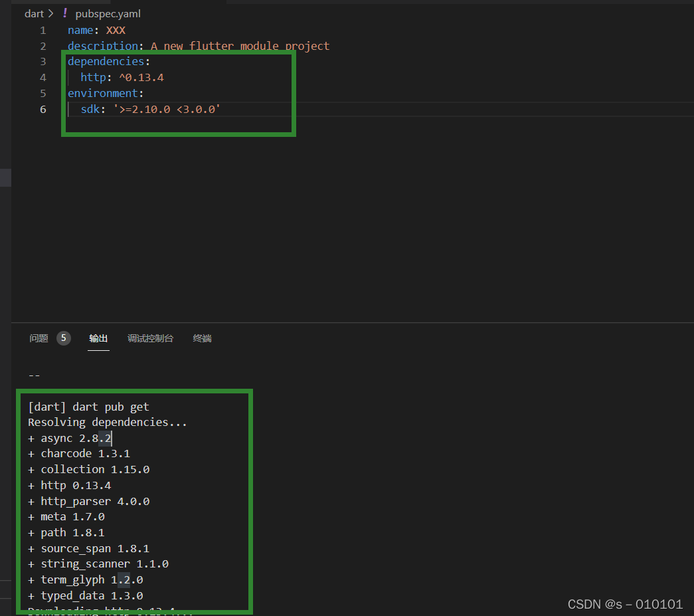Click the 'description' key on line 2
Image resolution: width=694 pixels, height=616 pixels.
point(103,46)
